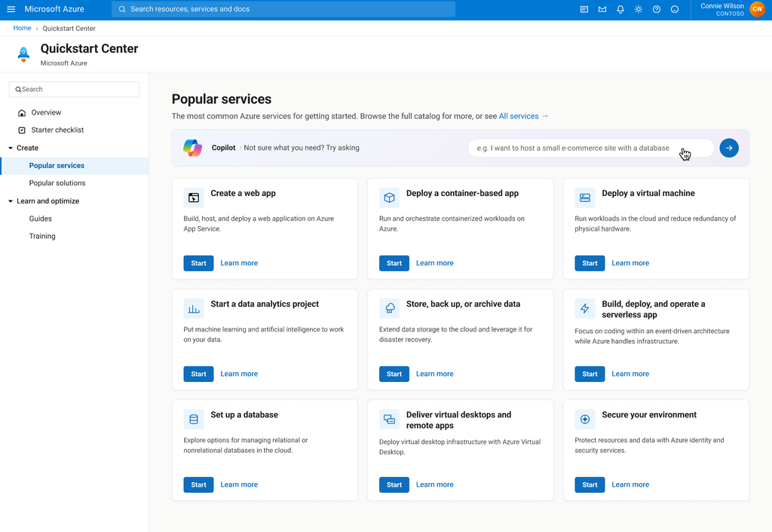Viewport: 772px width, 532px height.
Task: Click Start on data analytics project
Action: tap(198, 374)
